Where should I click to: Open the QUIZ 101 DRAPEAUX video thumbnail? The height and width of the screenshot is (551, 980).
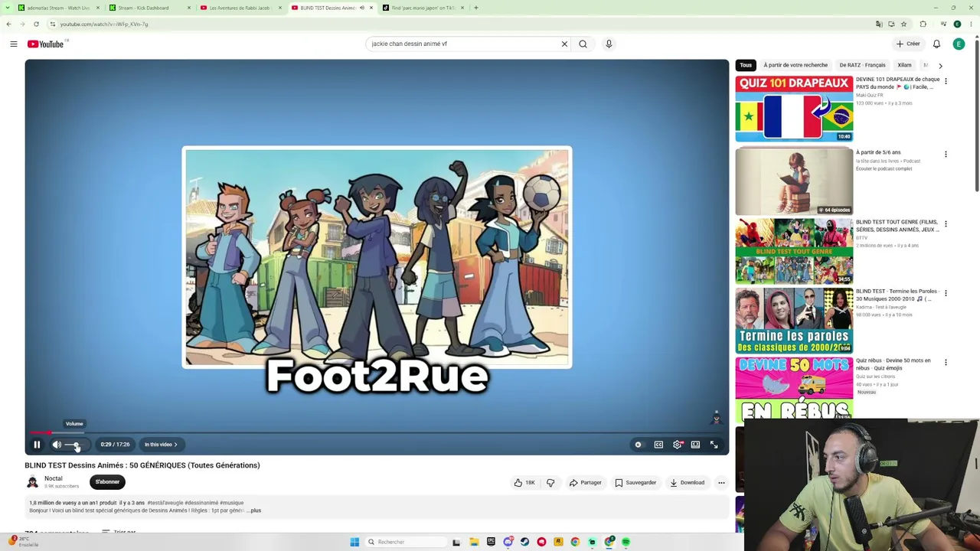(794, 109)
